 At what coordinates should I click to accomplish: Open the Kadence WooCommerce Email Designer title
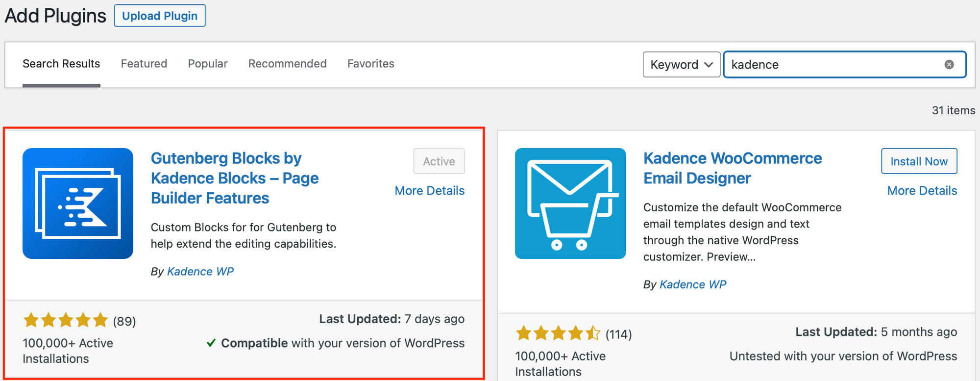[x=733, y=168]
